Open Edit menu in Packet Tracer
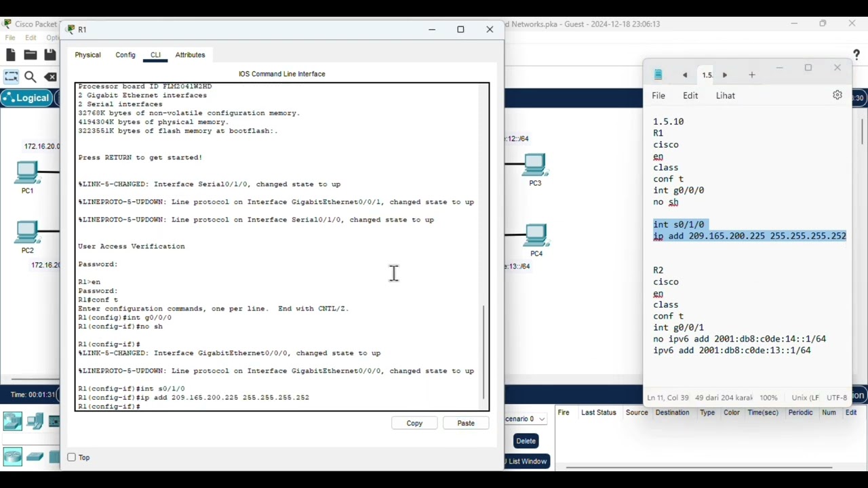The image size is (868, 488). pyautogui.click(x=31, y=38)
